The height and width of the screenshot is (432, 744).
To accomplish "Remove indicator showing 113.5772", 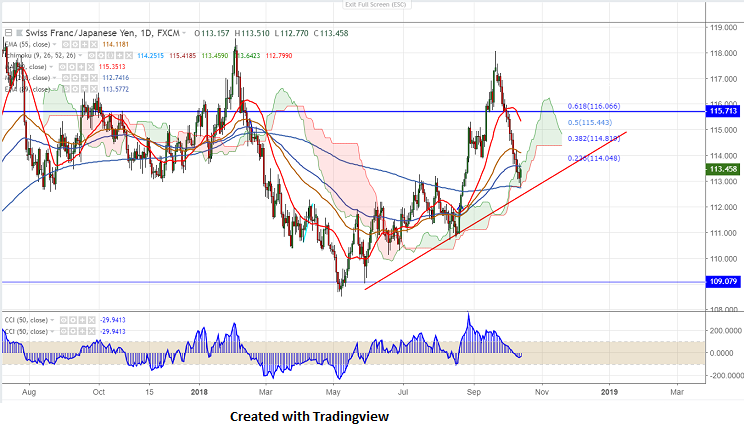I will pos(94,89).
